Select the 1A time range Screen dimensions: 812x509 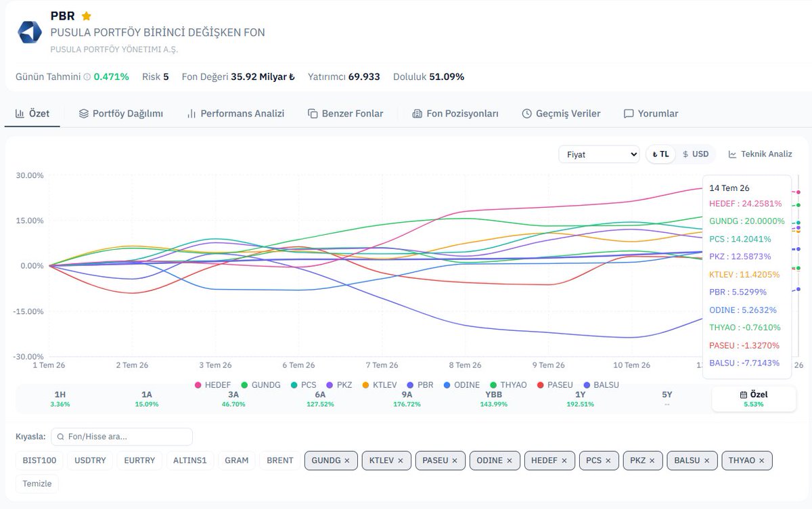(147, 399)
